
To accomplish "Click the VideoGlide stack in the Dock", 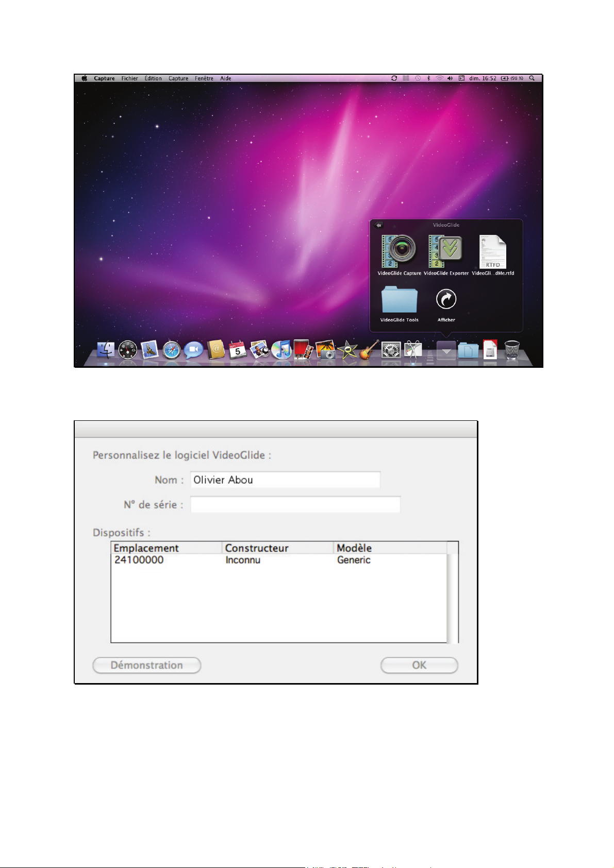I will [446, 351].
